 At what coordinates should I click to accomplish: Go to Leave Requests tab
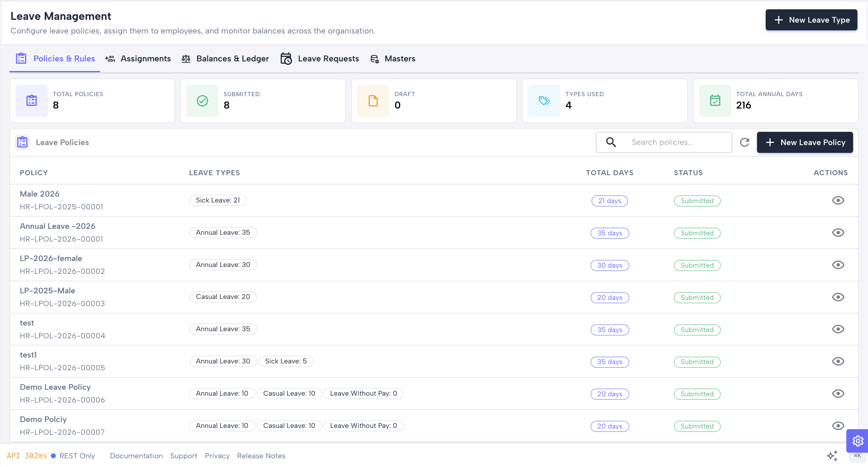320,59
